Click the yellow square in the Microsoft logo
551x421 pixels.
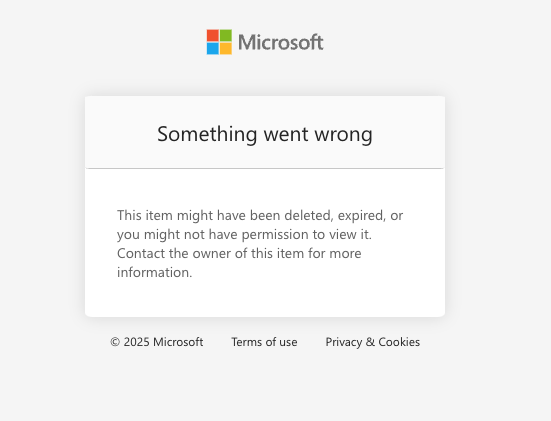[x=226, y=48]
